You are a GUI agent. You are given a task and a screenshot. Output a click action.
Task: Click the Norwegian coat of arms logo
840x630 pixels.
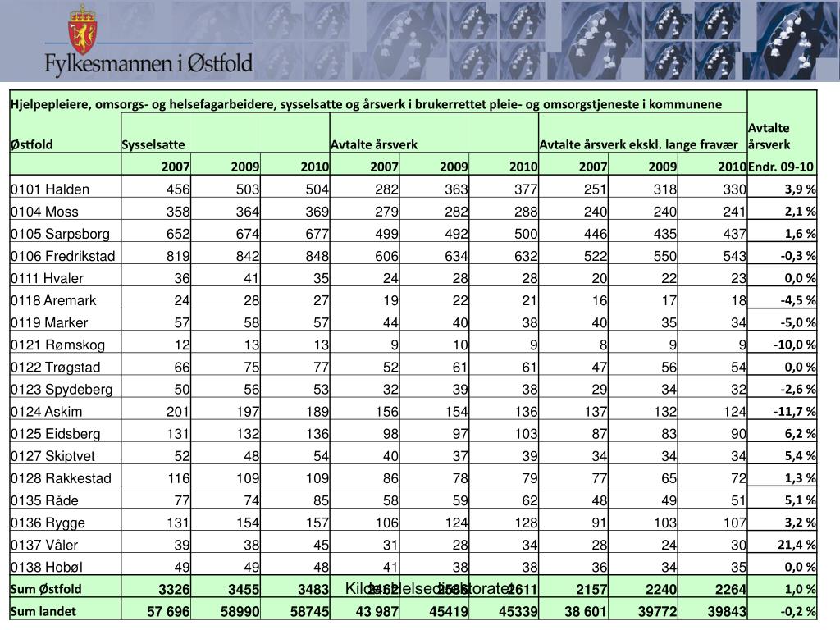pyautogui.click(x=83, y=30)
